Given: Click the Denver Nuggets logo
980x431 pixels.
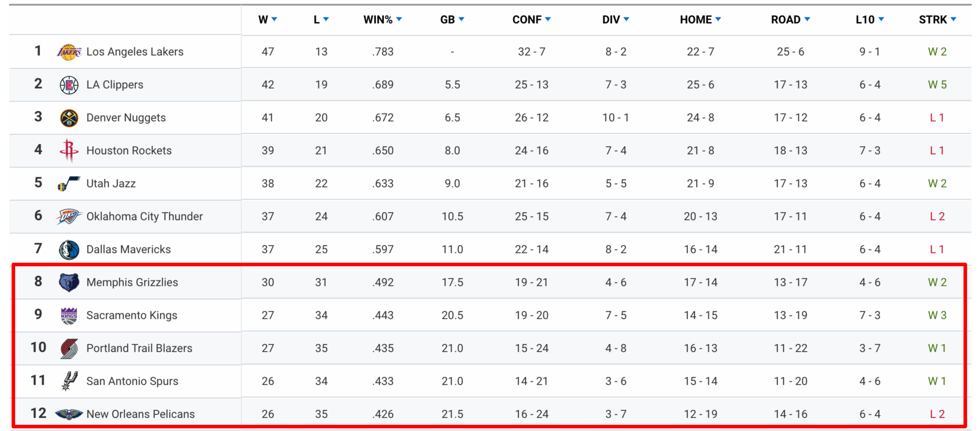Looking at the screenshot, I should [69, 118].
